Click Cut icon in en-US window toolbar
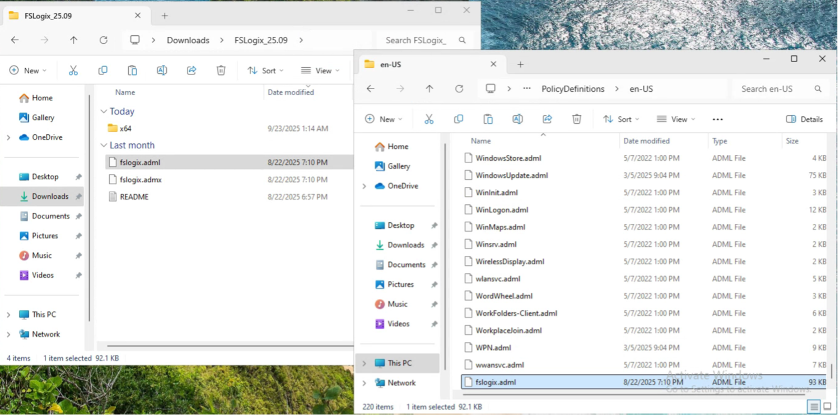840x418 pixels. coord(429,119)
